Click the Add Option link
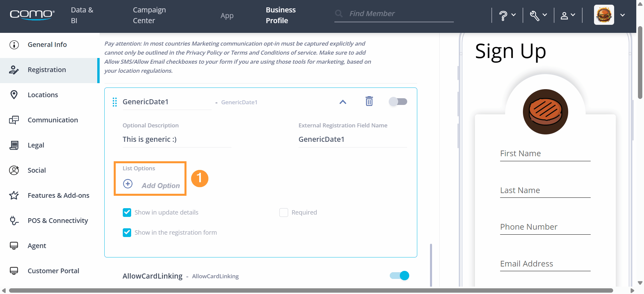644x294 pixels. pyautogui.click(x=161, y=185)
